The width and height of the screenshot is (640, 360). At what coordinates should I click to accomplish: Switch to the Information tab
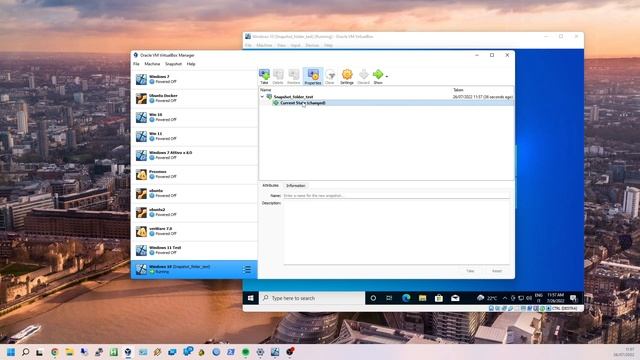tap(296, 186)
